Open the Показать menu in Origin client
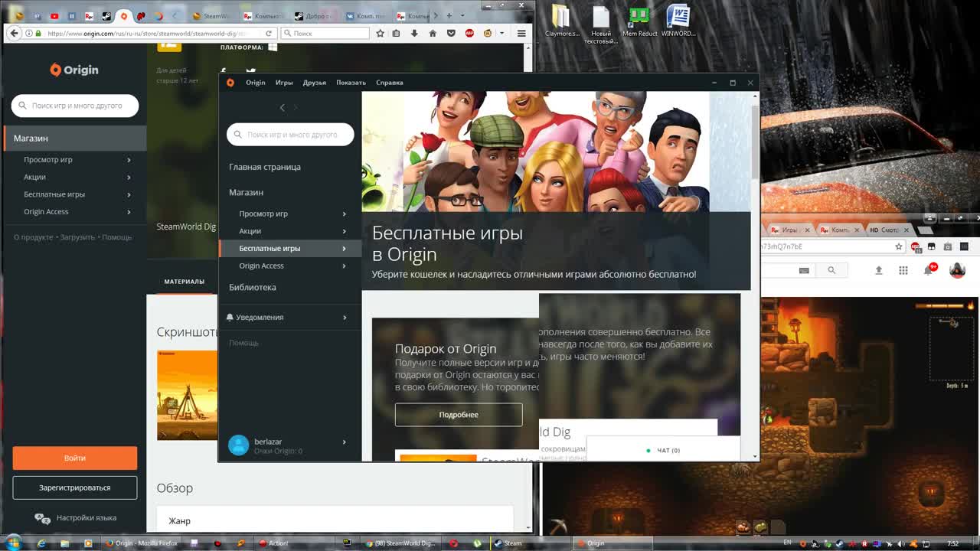Image resolution: width=980 pixels, height=551 pixels. 351,83
